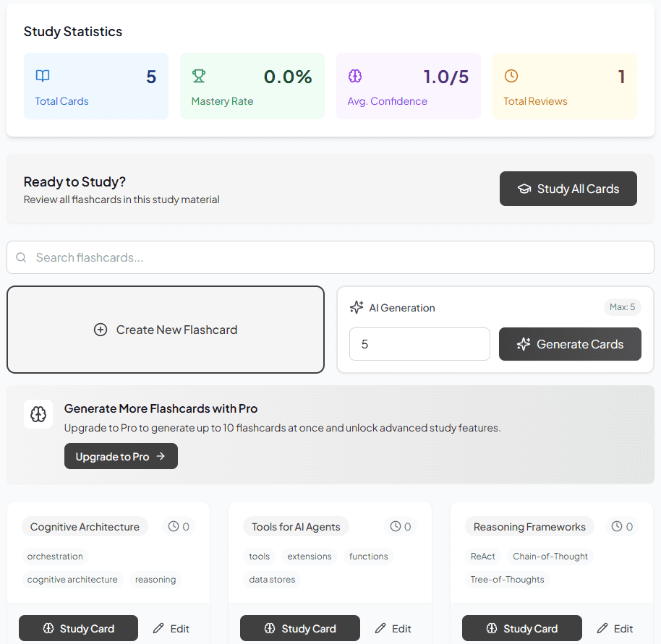Focus the Search flashcards field
The height and width of the screenshot is (644, 661).
pyautogui.click(x=340, y=257)
